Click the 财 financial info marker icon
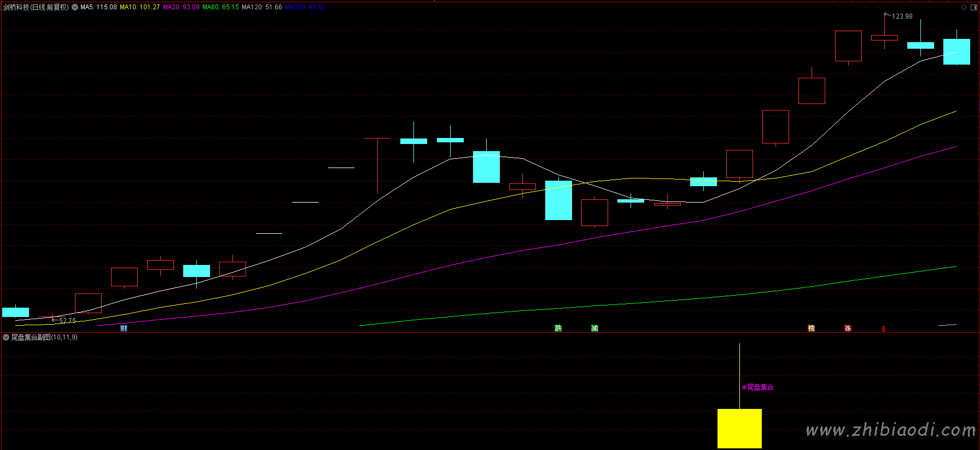980x450 pixels. click(x=124, y=328)
